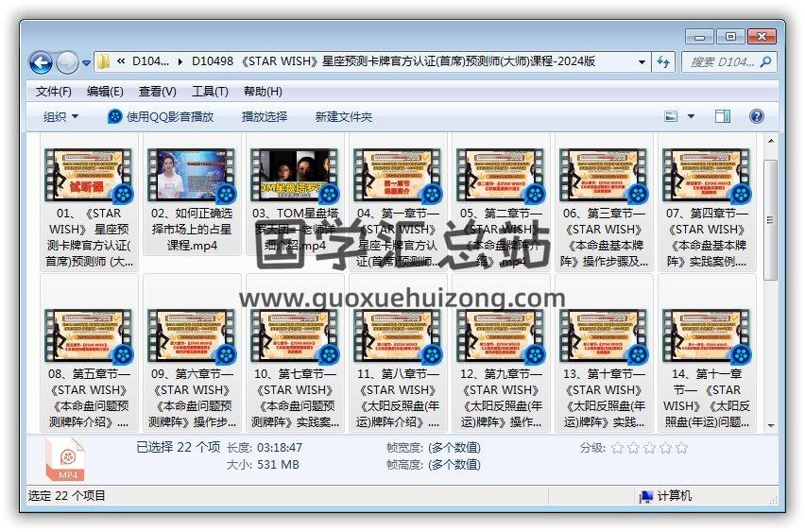Click the magnifier search icon
This screenshot has width=805, height=532.
(766, 62)
